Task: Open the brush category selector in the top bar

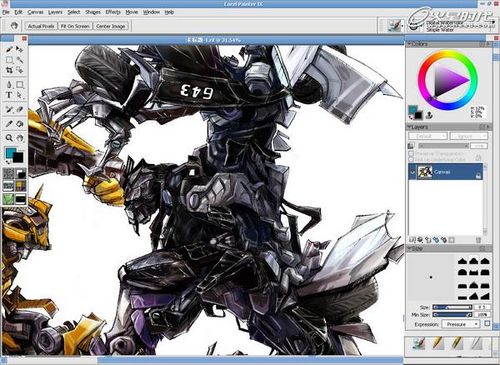Action: (x=395, y=25)
